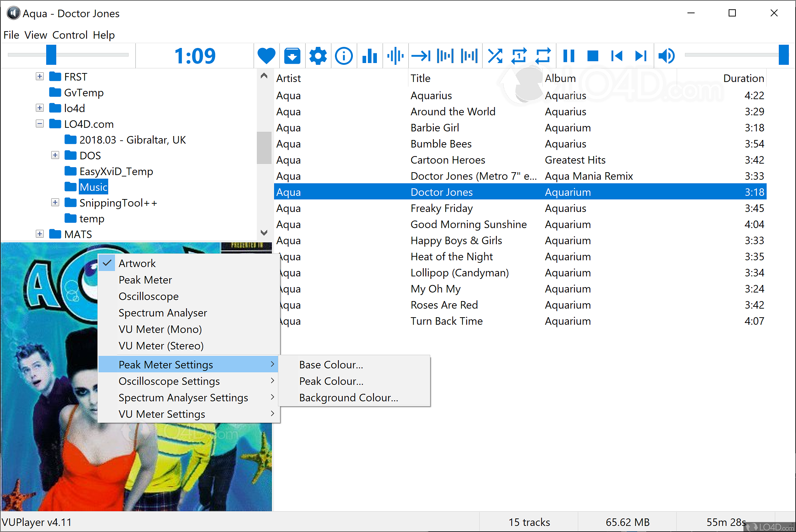Choose Background Colour from submenu
Viewport: 796px width, 532px height.
pyautogui.click(x=348, y=397)
